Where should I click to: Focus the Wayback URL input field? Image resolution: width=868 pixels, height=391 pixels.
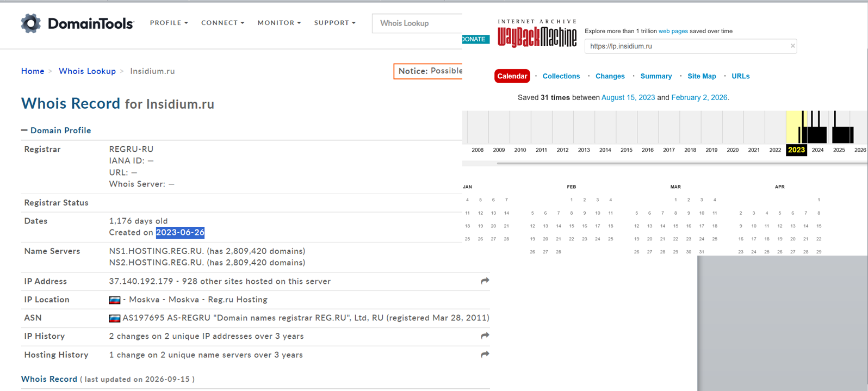[691, 46]
